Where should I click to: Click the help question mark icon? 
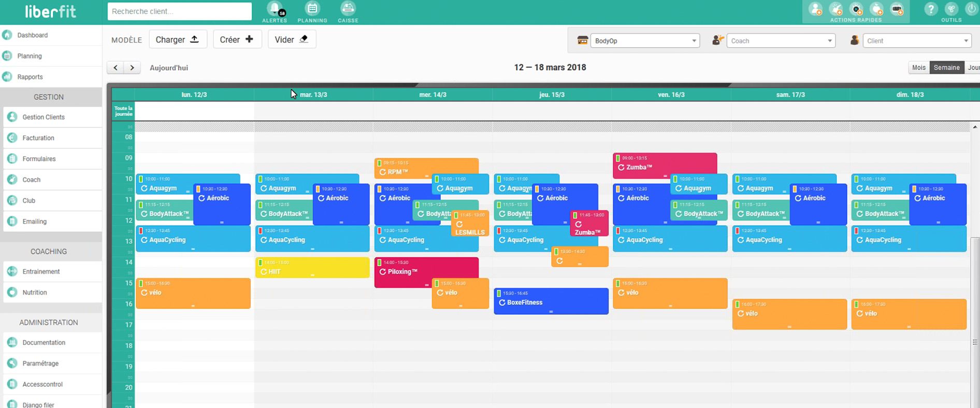[930, 9]
